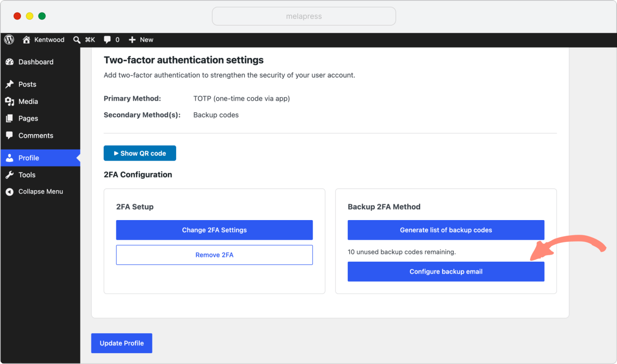Screen dimensions: 617x364
Task: Click the Update Profile button
Action: pos(122,343)
